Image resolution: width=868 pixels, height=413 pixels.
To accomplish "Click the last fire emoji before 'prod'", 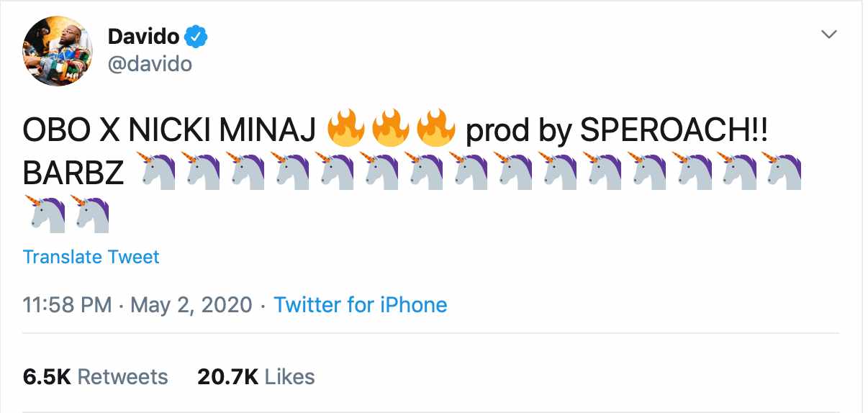I will tap(437, 130).
